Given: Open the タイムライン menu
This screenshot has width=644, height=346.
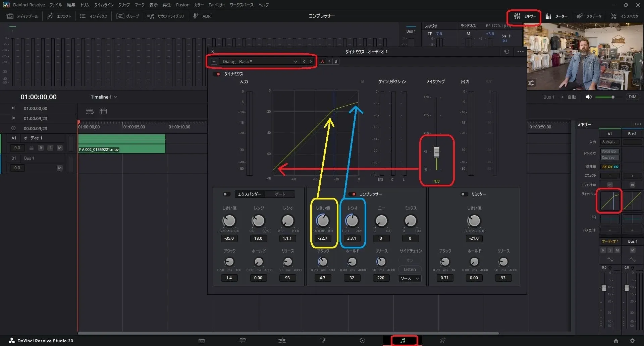Looking at the screenshot, I should 104,5.
